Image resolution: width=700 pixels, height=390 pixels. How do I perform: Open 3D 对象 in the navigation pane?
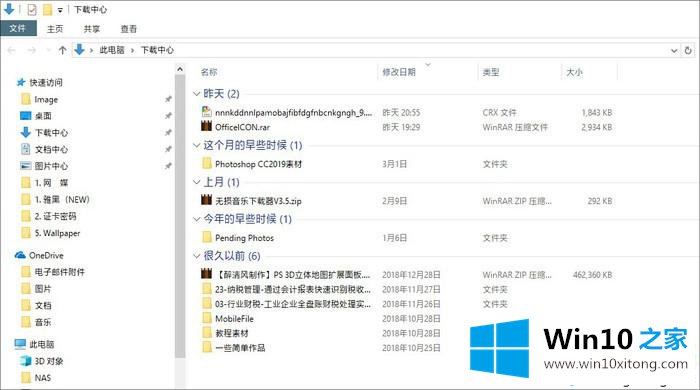(x=49, y=361)
